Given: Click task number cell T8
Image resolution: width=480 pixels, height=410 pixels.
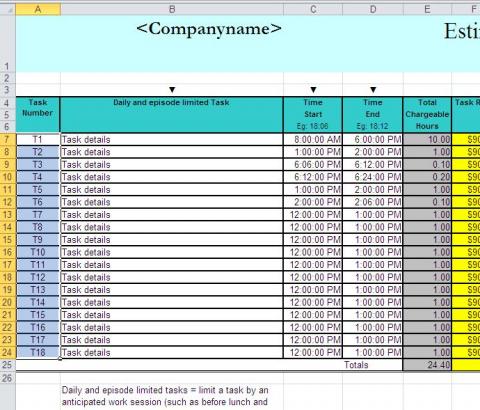Looking at the screenshot, I should (38, 227).
